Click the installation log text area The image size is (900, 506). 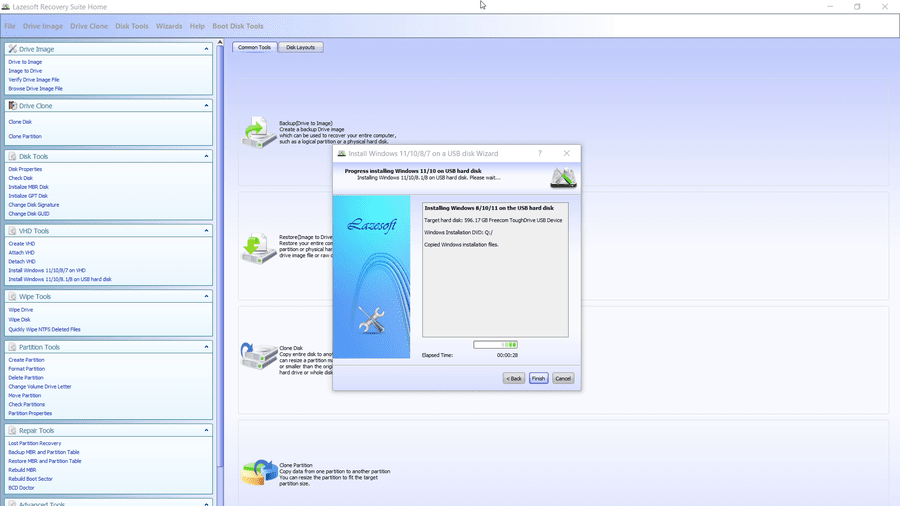pyautogui.click(x=495, y=270)
